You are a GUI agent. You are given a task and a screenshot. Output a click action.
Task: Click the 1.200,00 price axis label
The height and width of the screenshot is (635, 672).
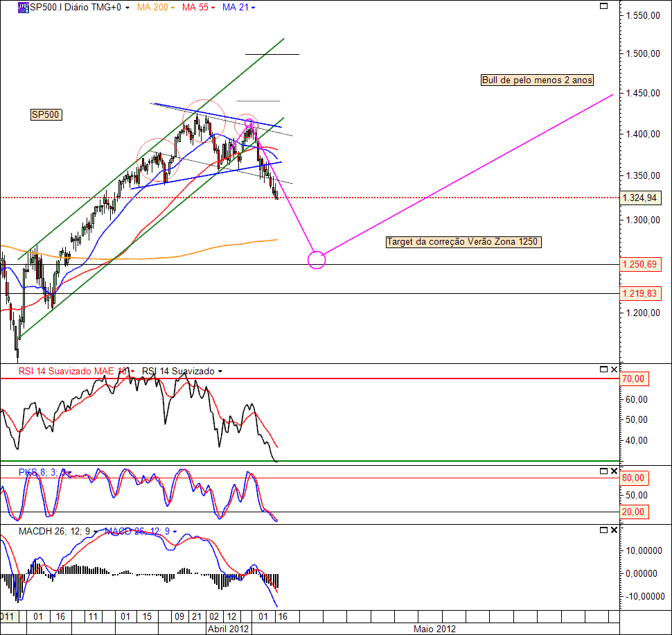click(643, 313)
